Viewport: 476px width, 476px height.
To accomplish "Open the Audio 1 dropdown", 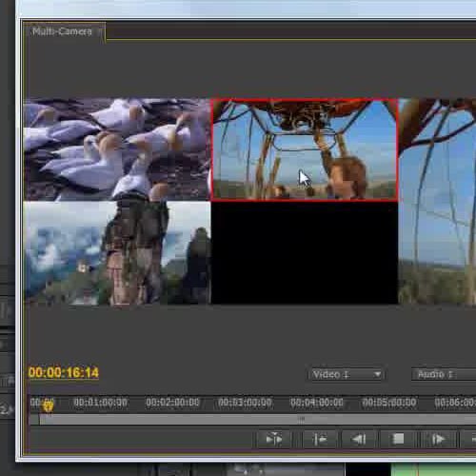I will click(444, 374).
